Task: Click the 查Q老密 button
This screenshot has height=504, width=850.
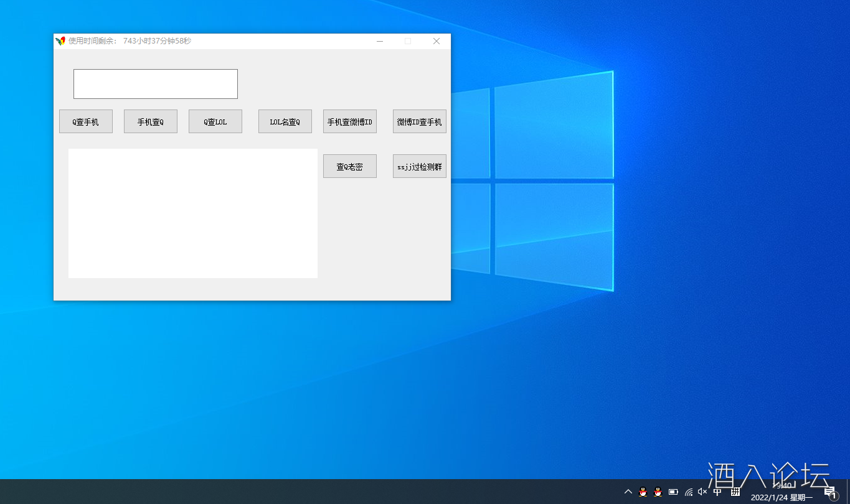Action: click(x=350, y=166)
